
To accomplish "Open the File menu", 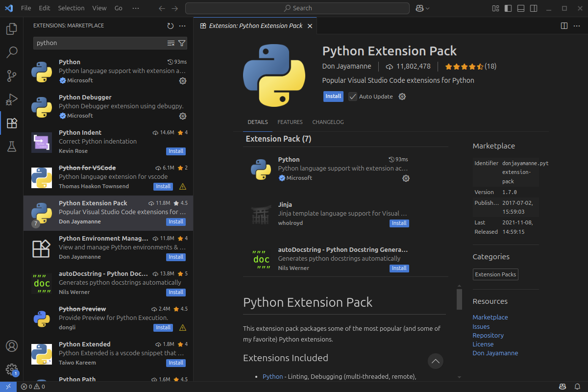I will [26, 8].
